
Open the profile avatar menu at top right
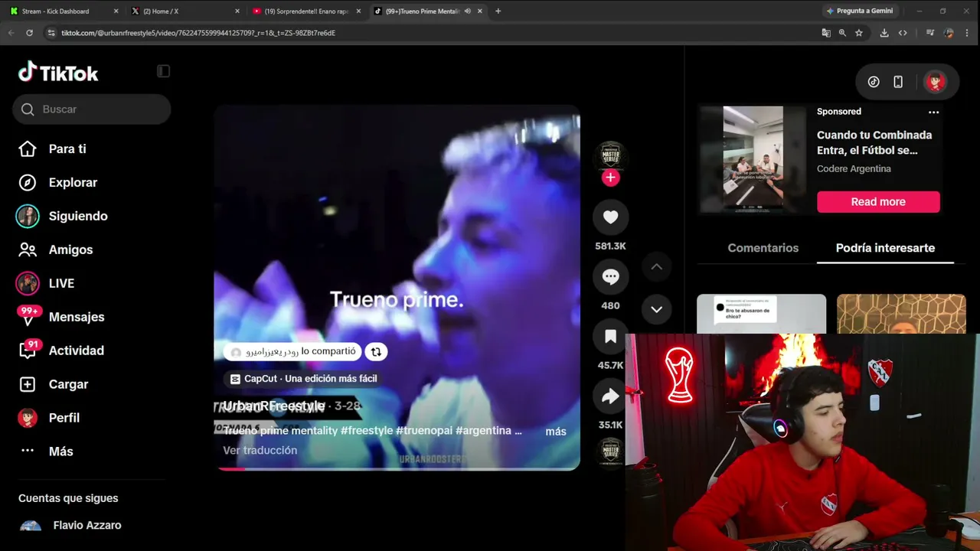[x=935, y=82]
